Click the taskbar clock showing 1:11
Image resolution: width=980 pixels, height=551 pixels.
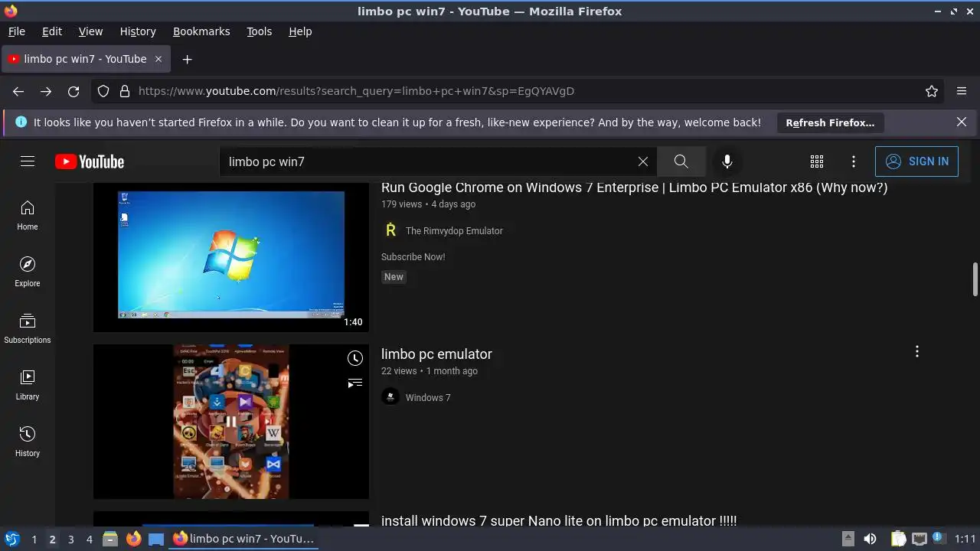click(965, 539)
